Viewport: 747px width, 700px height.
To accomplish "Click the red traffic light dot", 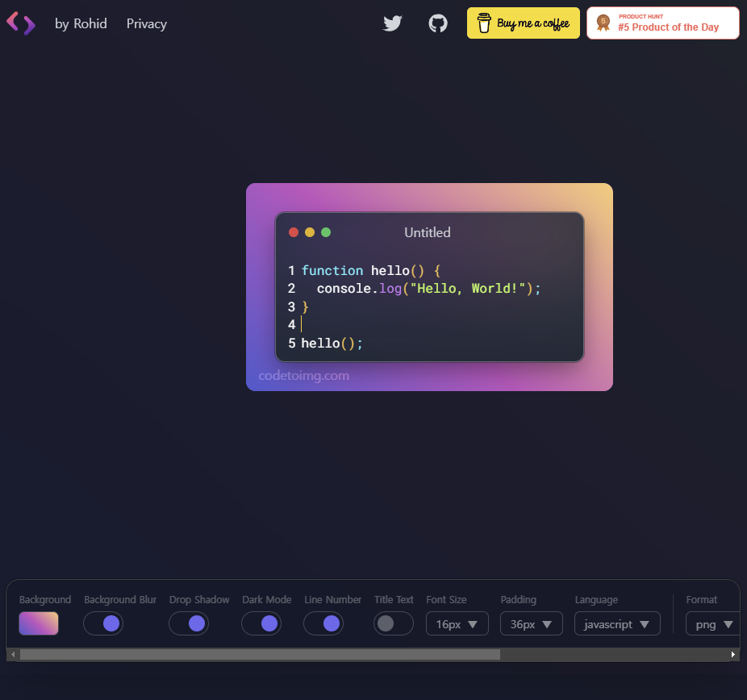I will point(294,232).
